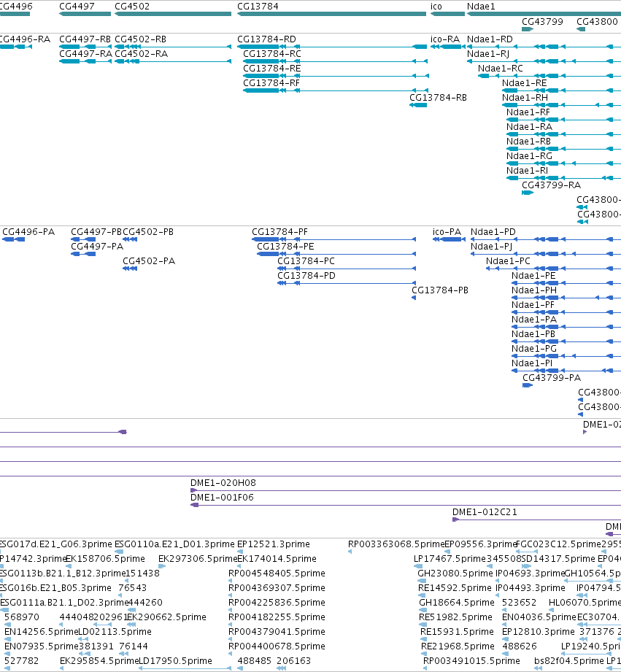Click the GH23080.5prime EST label
Screen dimensions: 621x672
(x=455, y=573)
